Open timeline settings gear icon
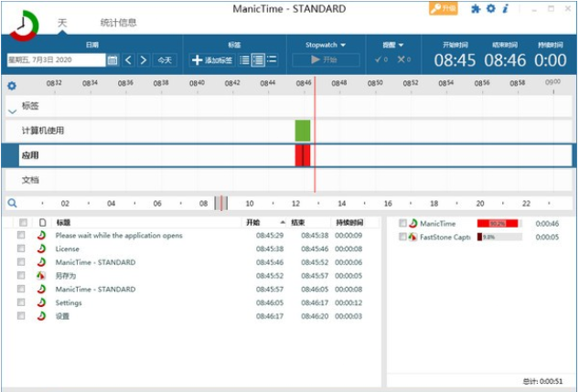The height and width of the screenshot is (392, 579). pos(12,86)
